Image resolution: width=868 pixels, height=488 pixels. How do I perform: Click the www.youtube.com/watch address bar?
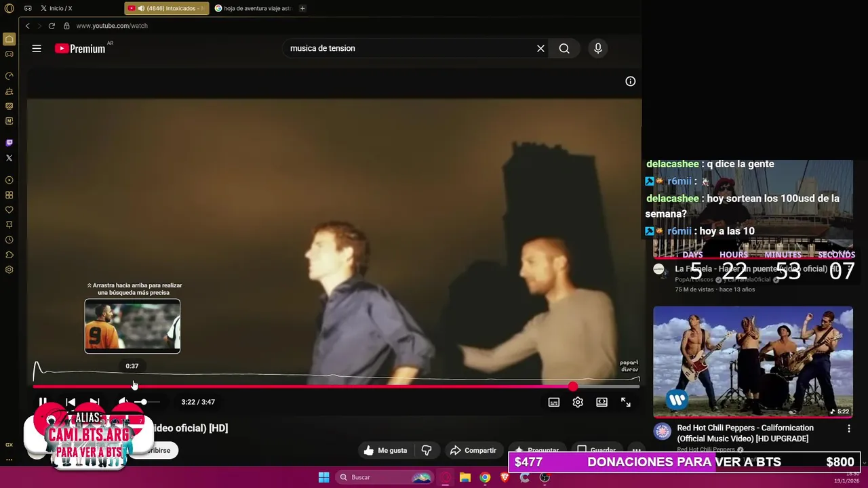tap(112, 26)
